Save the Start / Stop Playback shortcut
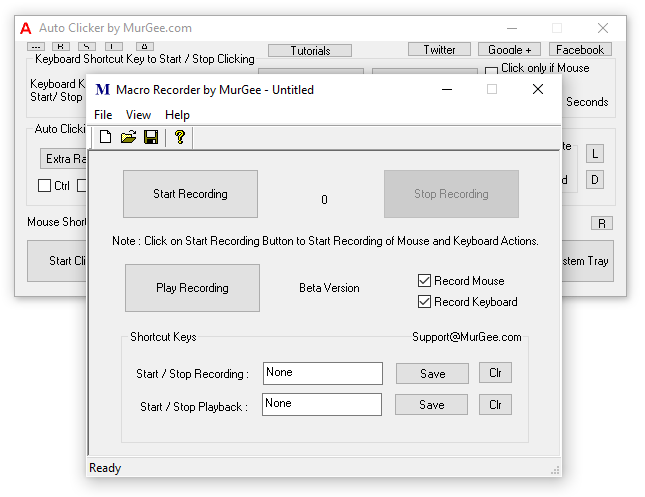The image size is (645, 497). 432,404
